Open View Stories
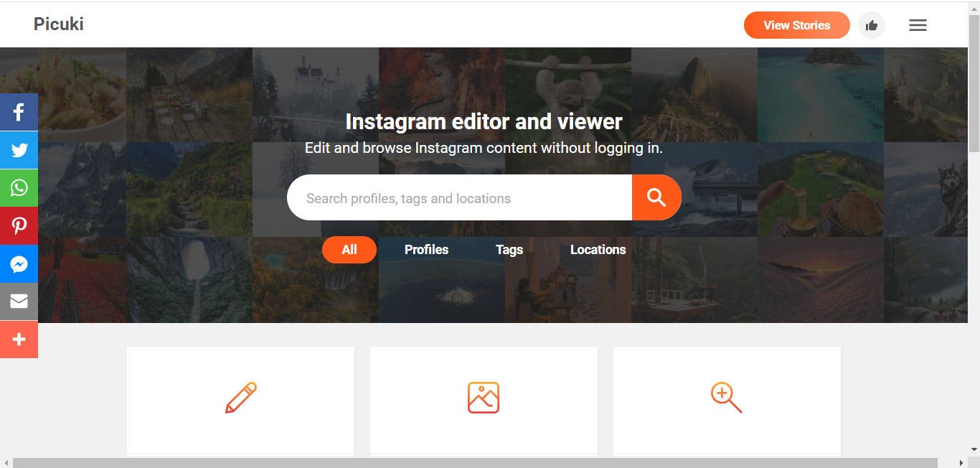 [797, 25]
